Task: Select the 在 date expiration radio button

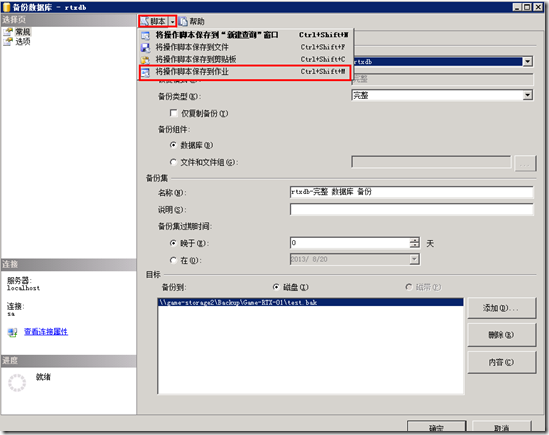Action: pos(173,260)
